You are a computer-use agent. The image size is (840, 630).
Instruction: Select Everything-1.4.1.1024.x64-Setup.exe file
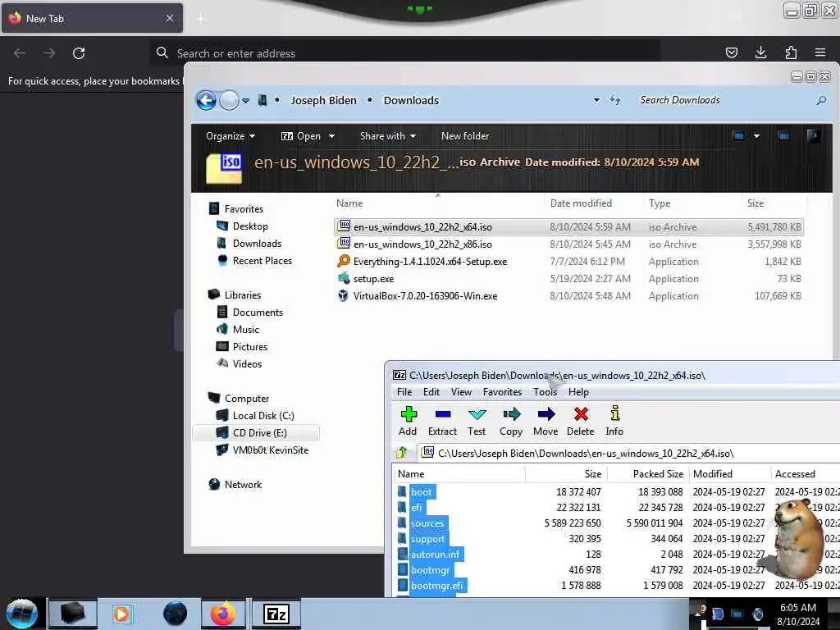(568, 262)
